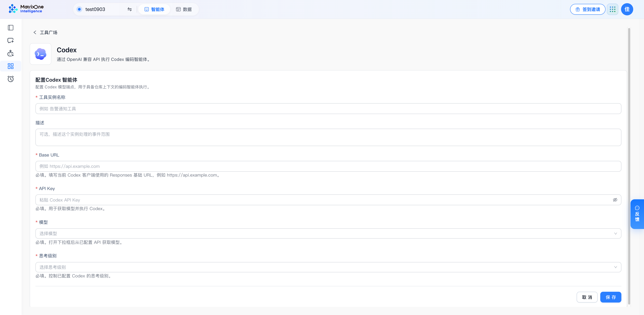Toggle the sidebar collapse panel icon

coord(10,28)
